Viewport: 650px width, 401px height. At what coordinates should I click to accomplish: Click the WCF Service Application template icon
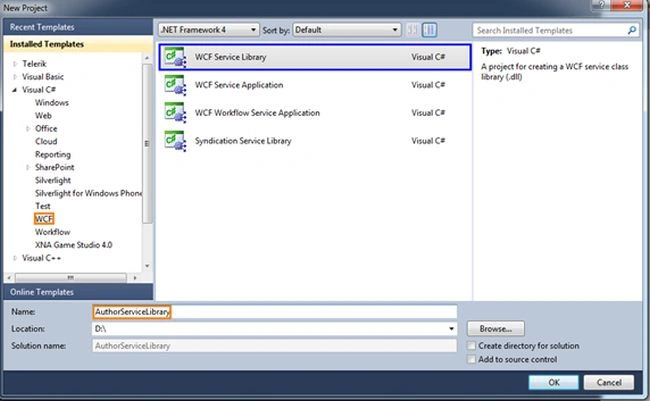[175, 85]
